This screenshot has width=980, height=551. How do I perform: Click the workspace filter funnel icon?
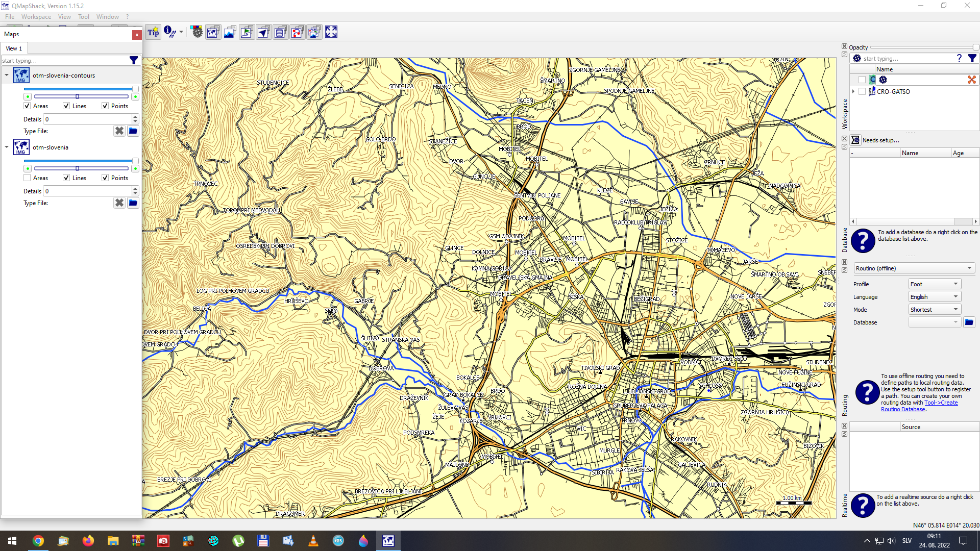point(972,59)
